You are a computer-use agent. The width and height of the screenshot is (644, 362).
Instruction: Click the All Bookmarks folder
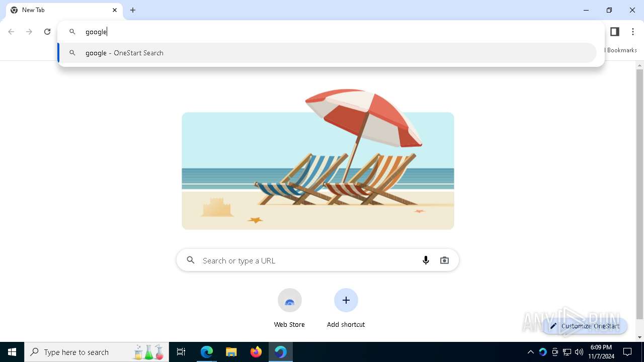coord(621,50)
